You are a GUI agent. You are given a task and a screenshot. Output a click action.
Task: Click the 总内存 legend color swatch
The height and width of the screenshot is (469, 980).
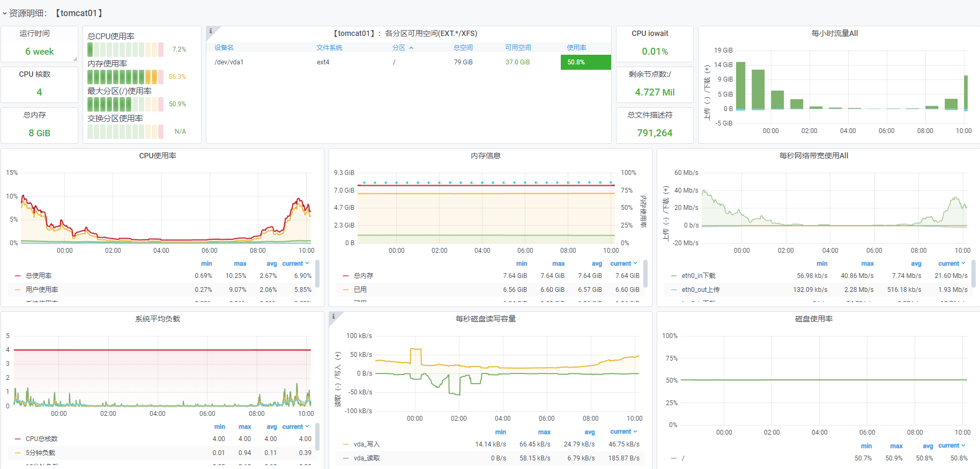coord(346,276)
